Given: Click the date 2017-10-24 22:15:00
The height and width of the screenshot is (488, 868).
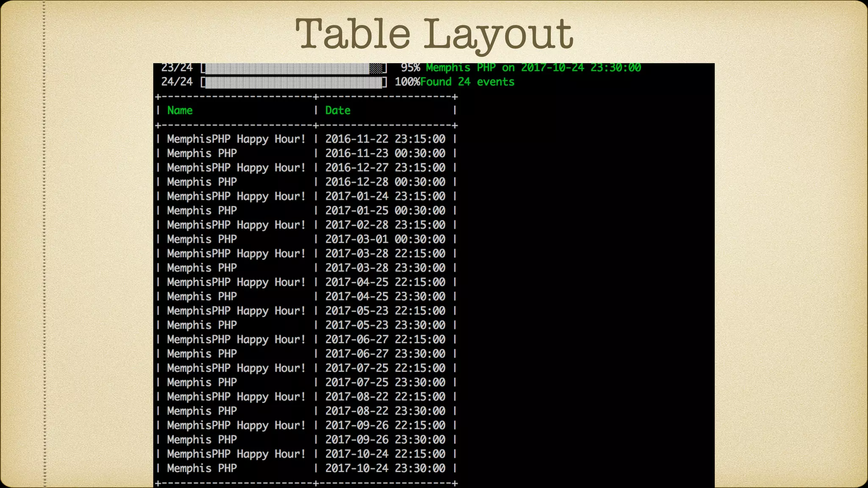Looking at the screenshot, I should click(x=385, y=454).
